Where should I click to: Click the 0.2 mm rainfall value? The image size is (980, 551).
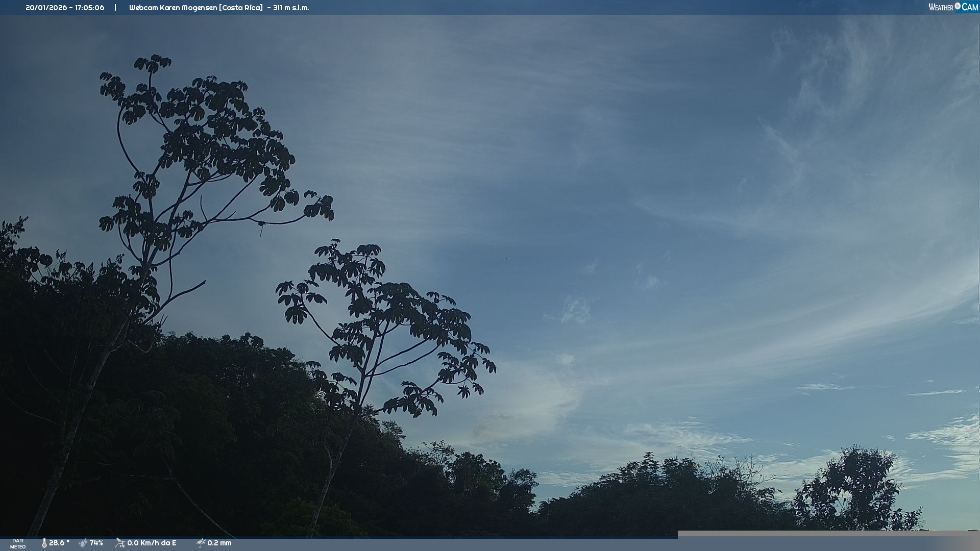click(219, 543)
